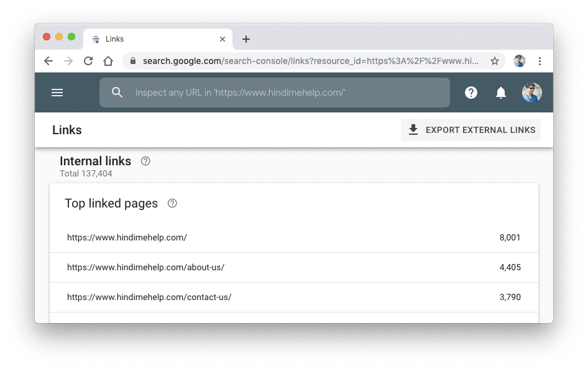Open Chrome profile avatar in toolbar

[x=520, y=61]
